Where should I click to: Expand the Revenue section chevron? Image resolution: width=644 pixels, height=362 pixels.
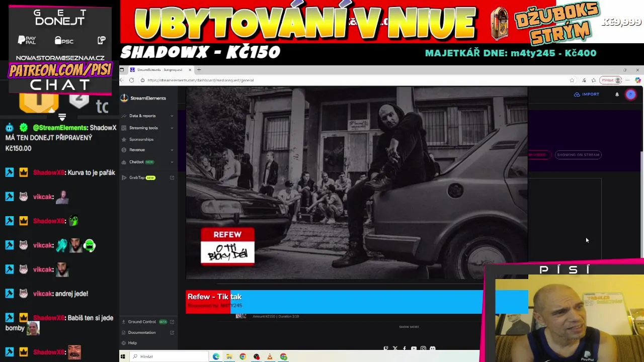(172, 150)
